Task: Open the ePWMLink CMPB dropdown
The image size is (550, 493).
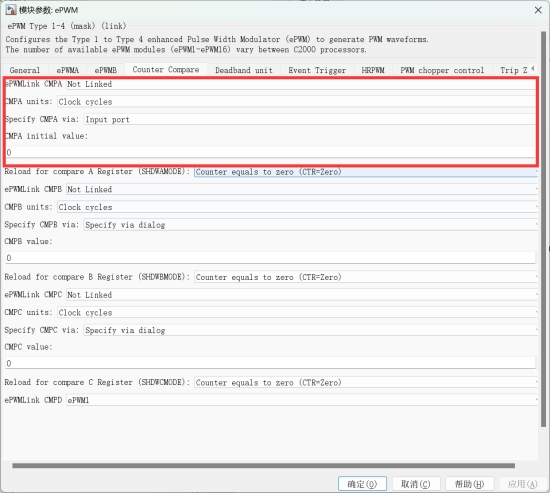Action: coord(302,189)
